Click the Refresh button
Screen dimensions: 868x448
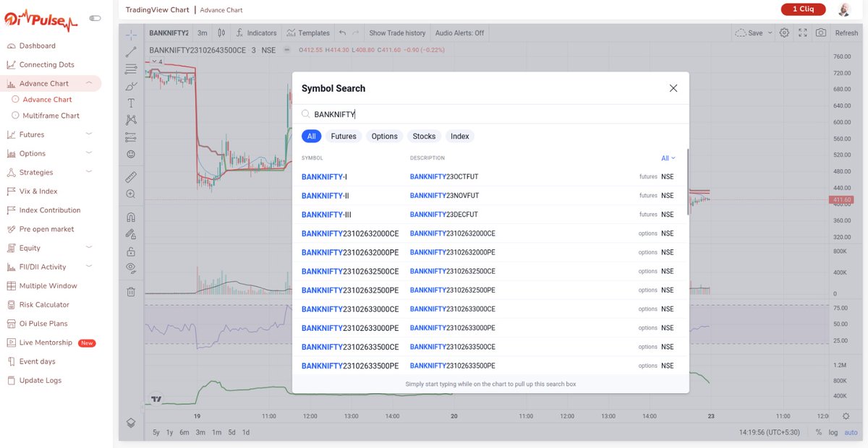point(846,33)
